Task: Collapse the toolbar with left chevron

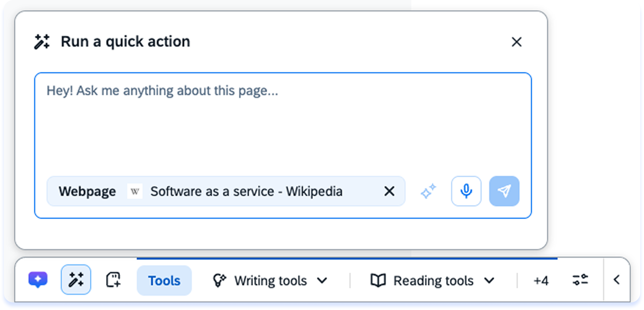Action: coord(616,280)
